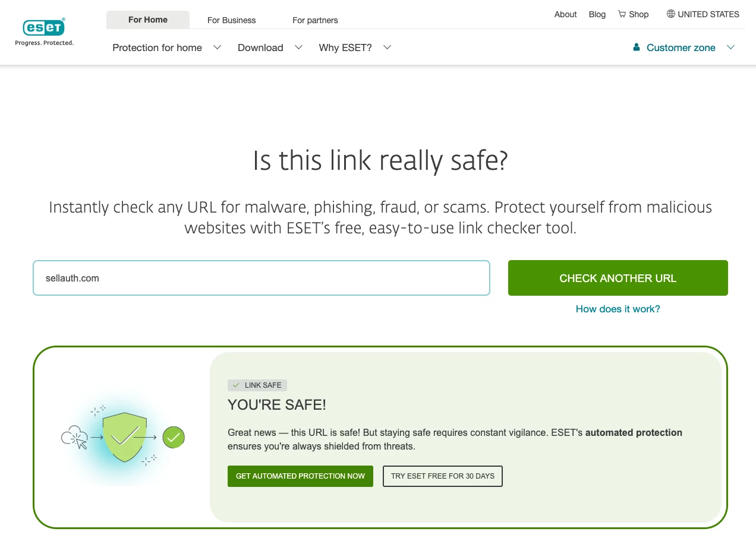The image size is (756, 538).
Task: Click the LINK SAFE badge
Action: [x=257, y=385]
